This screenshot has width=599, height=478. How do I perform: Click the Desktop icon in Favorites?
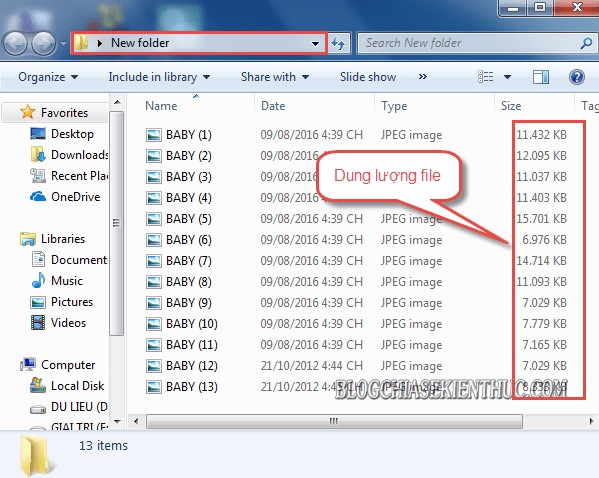[38, 134]
